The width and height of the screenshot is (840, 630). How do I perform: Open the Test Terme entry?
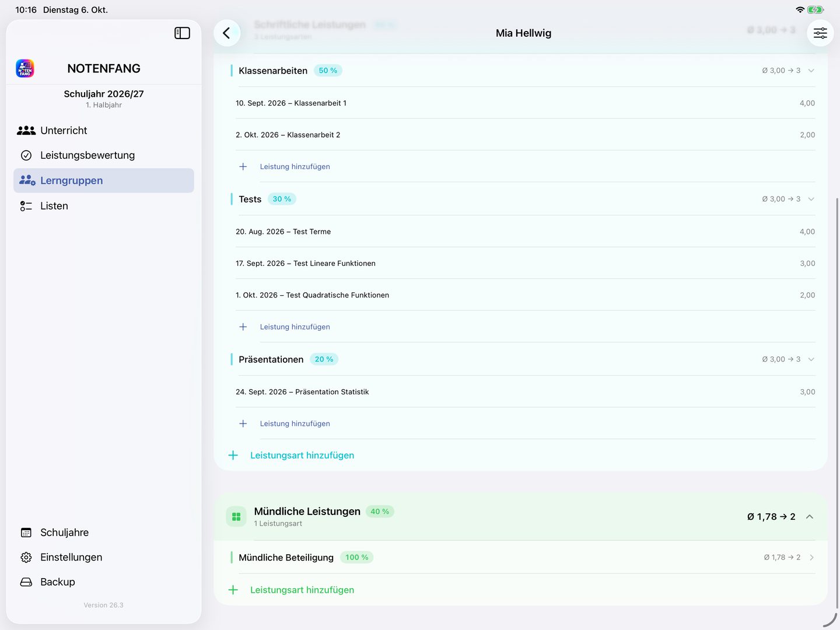click(x=526, y=232)
